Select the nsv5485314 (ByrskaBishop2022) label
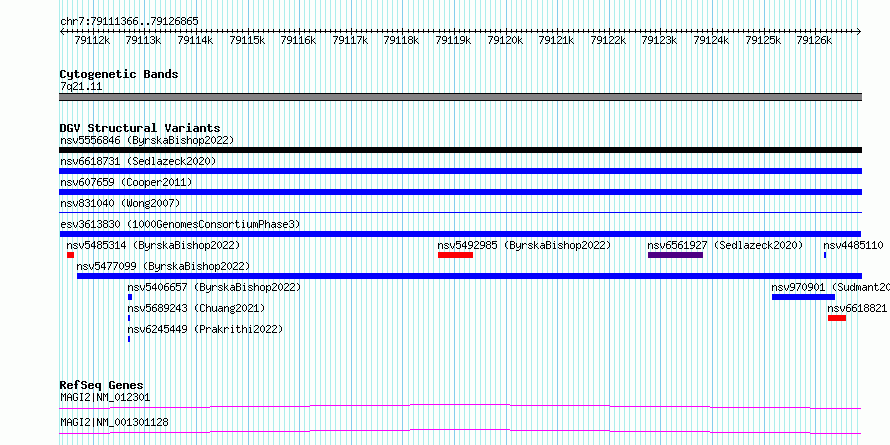Viewport: 890px width, 445px height. click(x=153, y=245)
